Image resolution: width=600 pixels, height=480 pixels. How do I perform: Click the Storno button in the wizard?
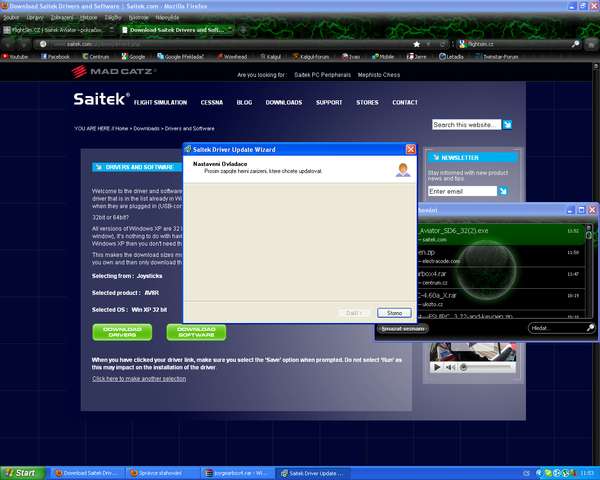(395, 313)
